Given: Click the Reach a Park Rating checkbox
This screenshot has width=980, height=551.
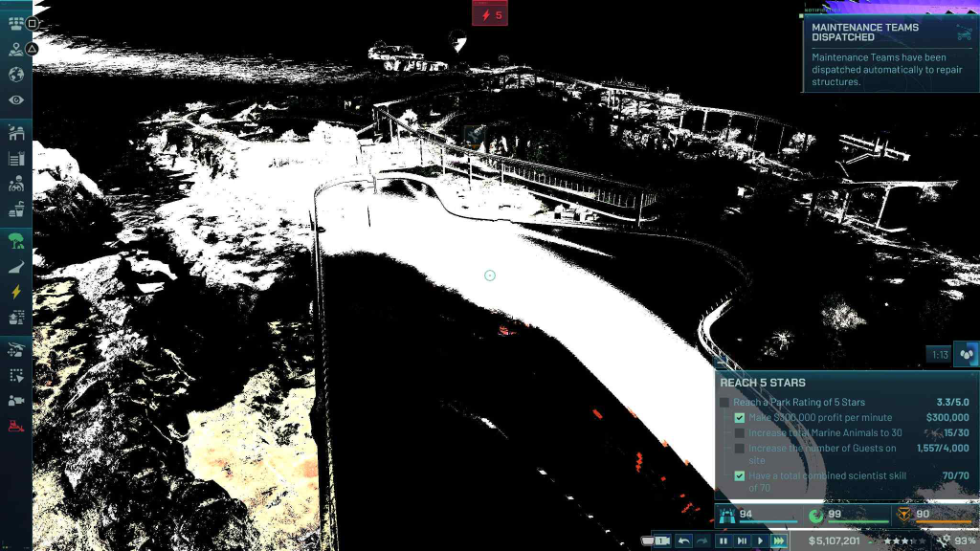Looking at the screenshot, I should point(724,403).
